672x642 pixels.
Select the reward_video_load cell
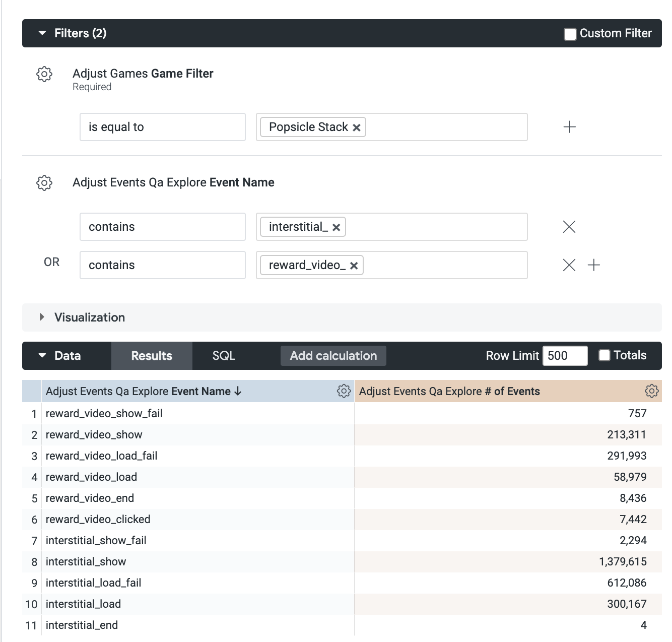tap(198, 477)
